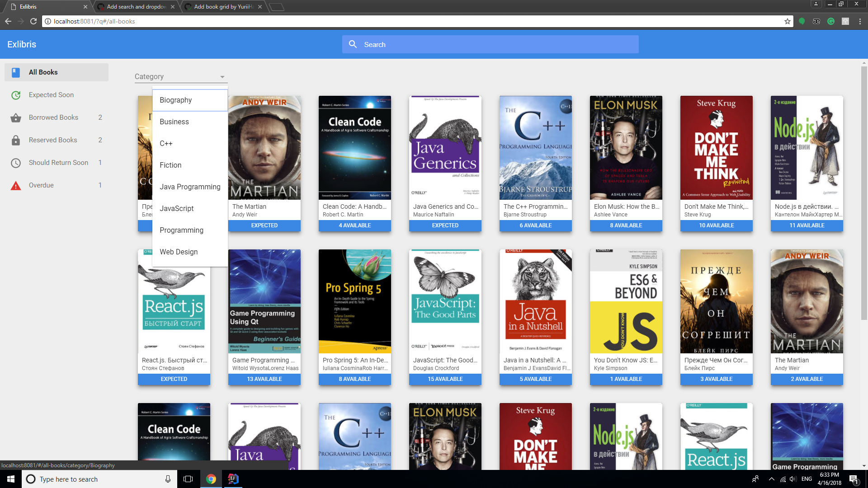The height and width of the screenshot is (488, 868).
Task: Click the 11 AVAILABLE button under Node.js book
Action: (807, 225)
